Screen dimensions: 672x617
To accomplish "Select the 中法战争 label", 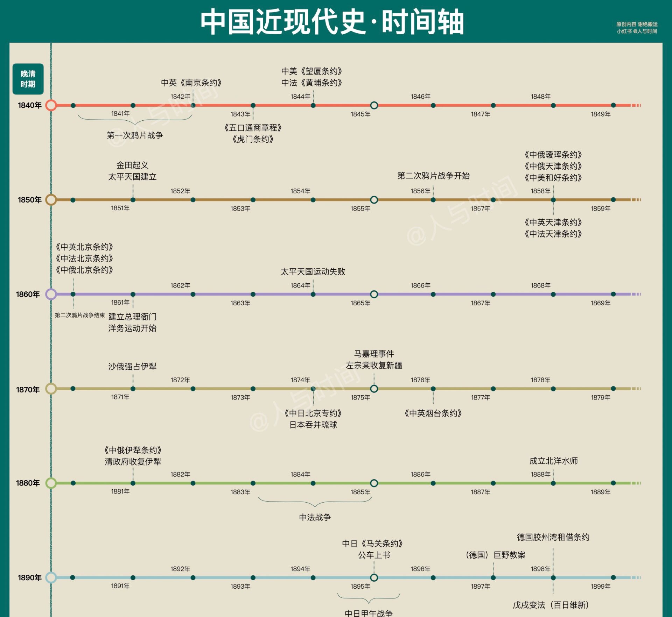I will pos(315,517).
